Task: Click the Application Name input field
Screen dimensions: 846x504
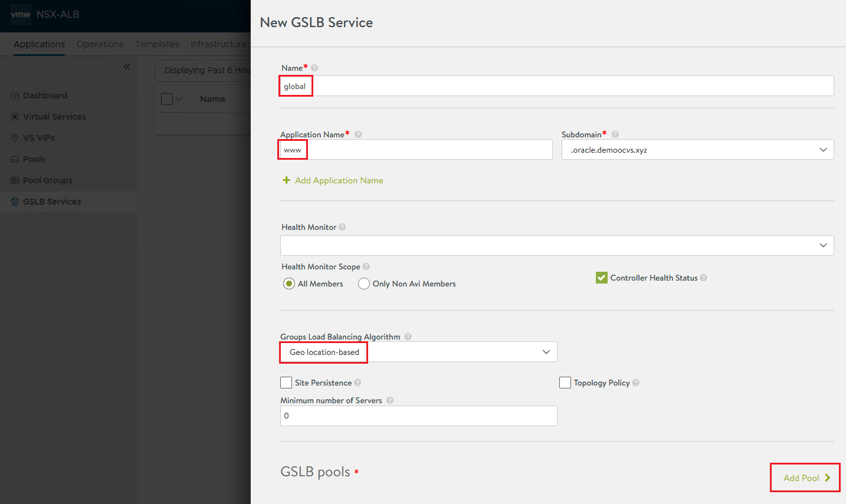Action: coord(417,150)
